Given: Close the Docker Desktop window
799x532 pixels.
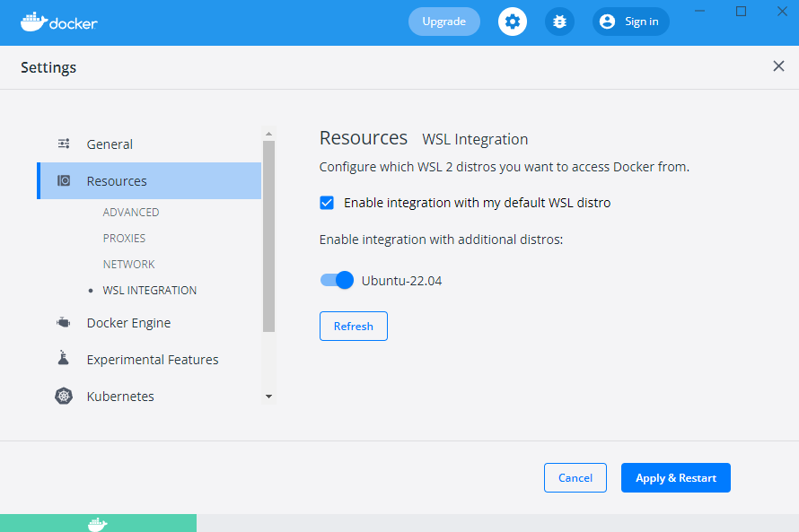Looking at the screenshot, I should (782, 11).
